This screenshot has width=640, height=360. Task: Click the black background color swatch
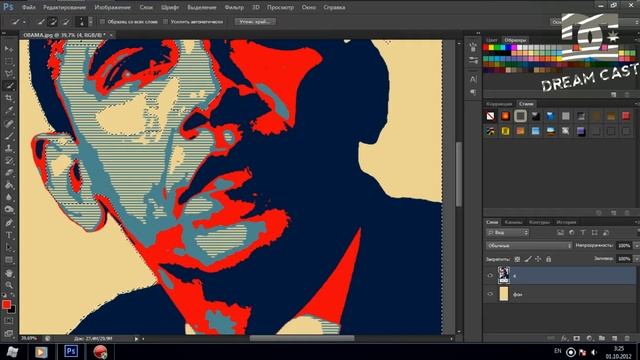point(12,310)
